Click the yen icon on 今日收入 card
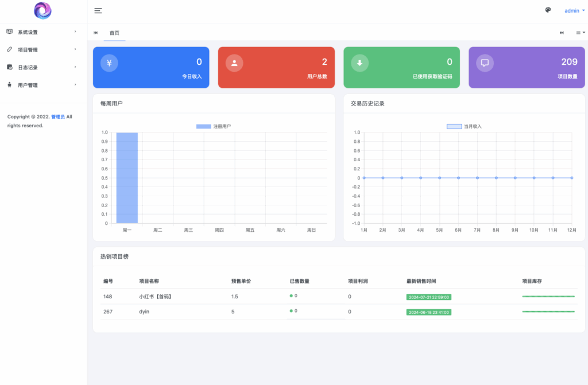Screen dimensions: 588x385 point(109,63)
